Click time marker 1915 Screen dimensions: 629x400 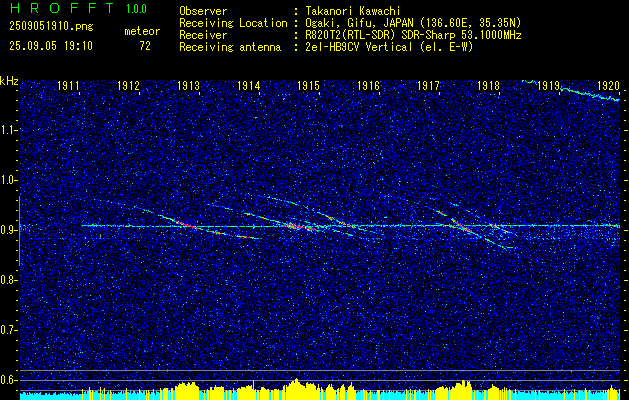click(x=308, y=85)
